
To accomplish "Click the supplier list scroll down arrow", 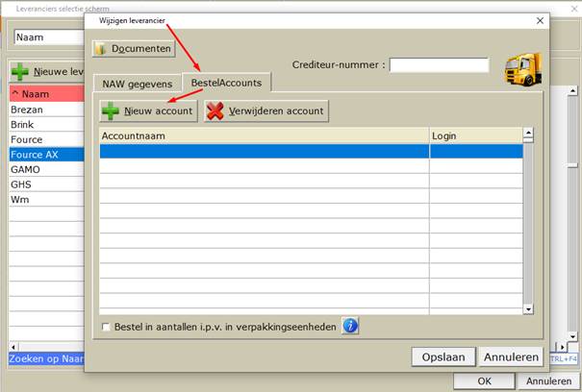I will click(x=572, y=336).
